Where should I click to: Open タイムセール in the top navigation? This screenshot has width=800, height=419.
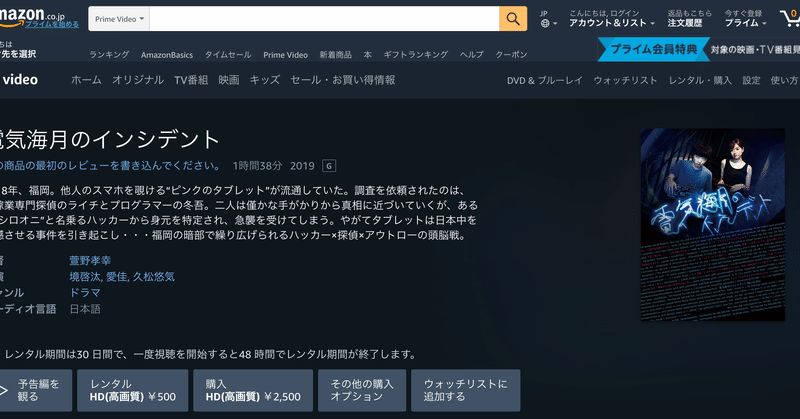click(x=228, y=55)
